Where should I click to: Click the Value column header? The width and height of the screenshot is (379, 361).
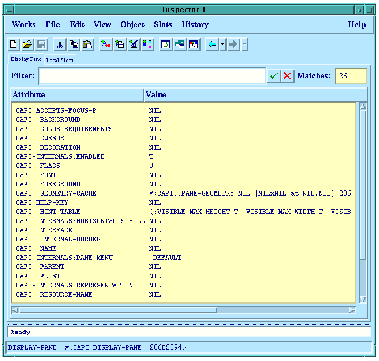pyautogui.click(x=255, y=95)
